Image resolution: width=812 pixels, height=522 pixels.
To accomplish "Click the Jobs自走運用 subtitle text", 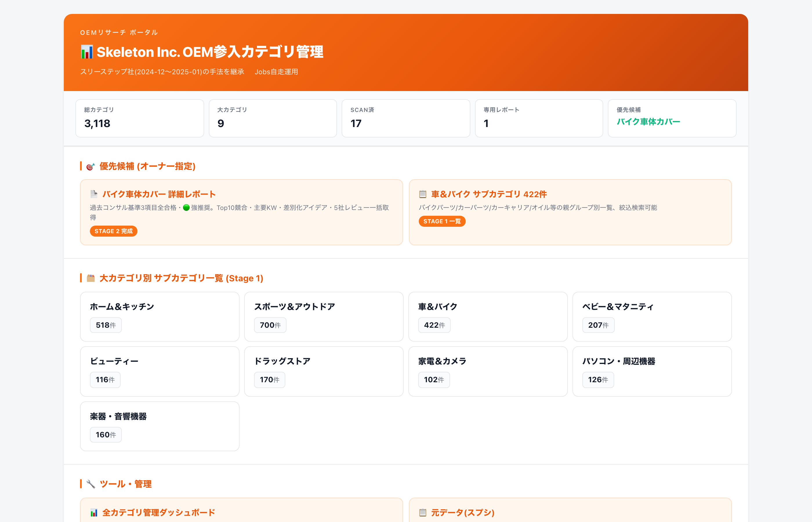I will point(276,72).
